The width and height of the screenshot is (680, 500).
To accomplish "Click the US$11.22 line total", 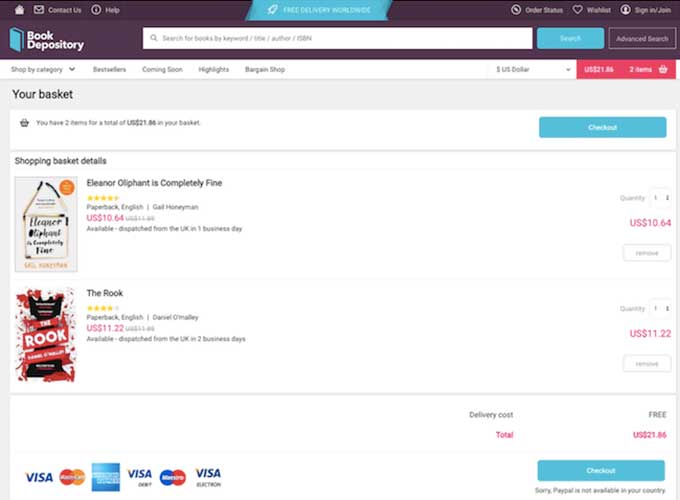I will (650, 333).
